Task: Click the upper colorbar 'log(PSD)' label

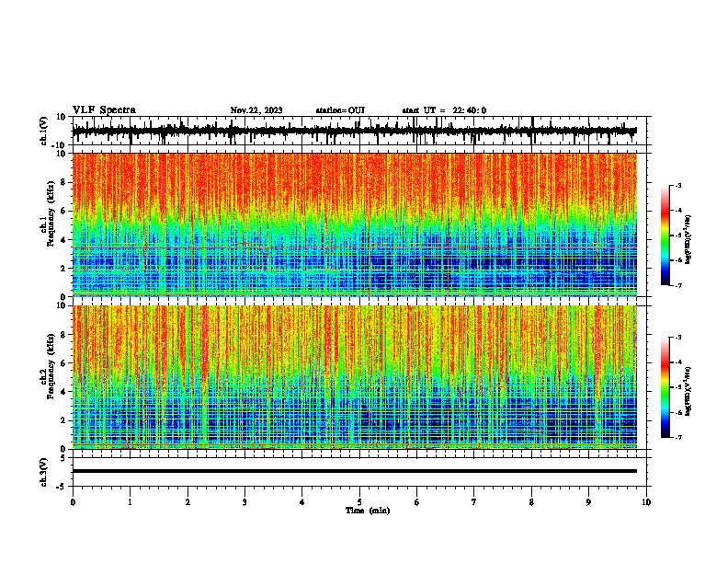Action: pyautogui.click(x=688, y=239)
